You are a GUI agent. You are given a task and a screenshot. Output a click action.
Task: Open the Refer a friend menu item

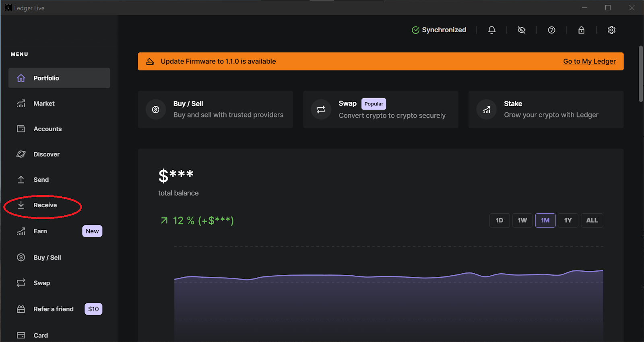[x=59, y=309]
